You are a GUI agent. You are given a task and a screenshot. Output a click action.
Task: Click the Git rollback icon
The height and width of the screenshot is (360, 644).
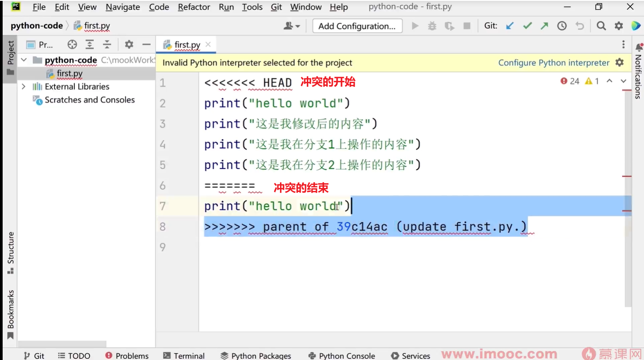tap(580, 26)
